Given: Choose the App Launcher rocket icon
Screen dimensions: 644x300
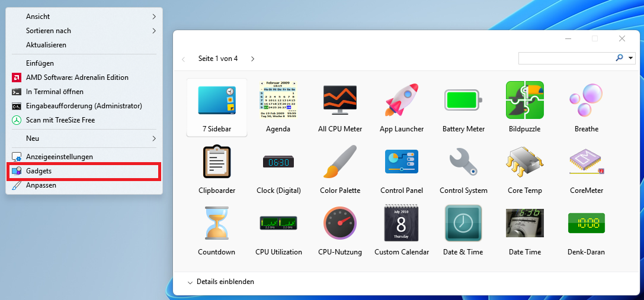Looking at the screenshot, I should click(x=402, y=100).
